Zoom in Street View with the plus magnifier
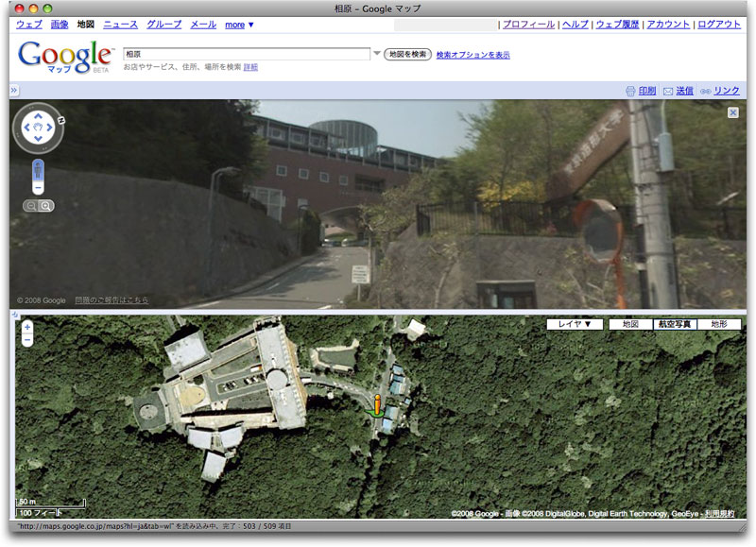The height and width of the screenshot is (547, 756). coord(45,206)
